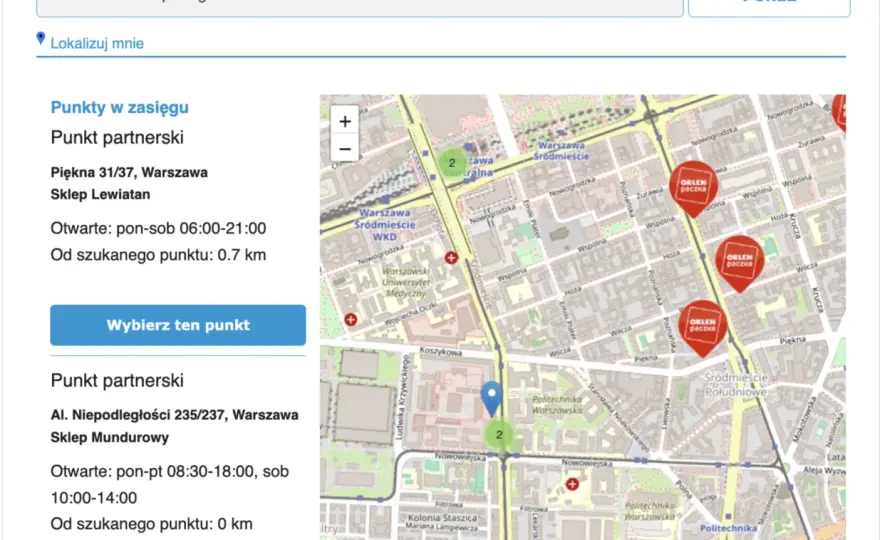Click the hospital cross icon near Wojciecha Oczki
Viewport: 880px width, 540px height.
(351, 320)
